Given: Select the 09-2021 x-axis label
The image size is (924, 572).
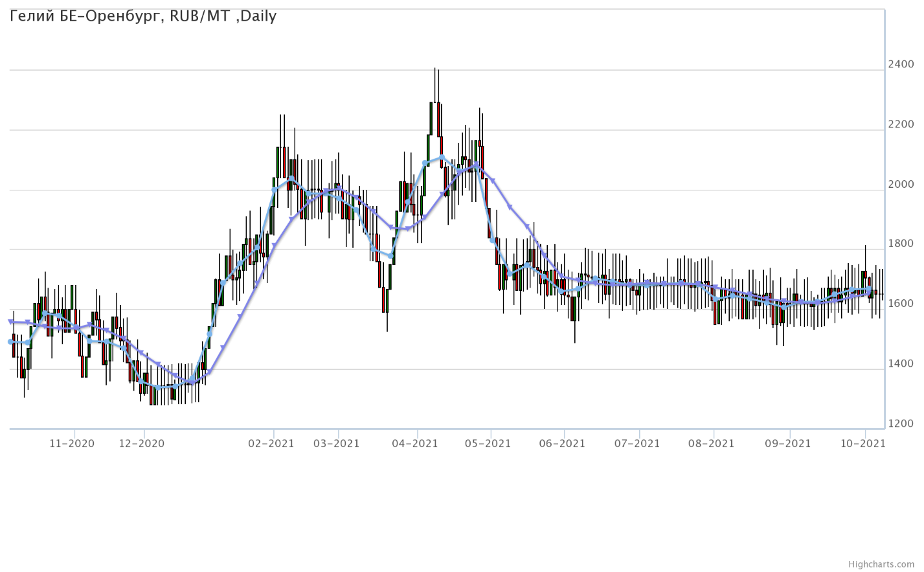Looking at the screenshot, I should tap(787, 444).
